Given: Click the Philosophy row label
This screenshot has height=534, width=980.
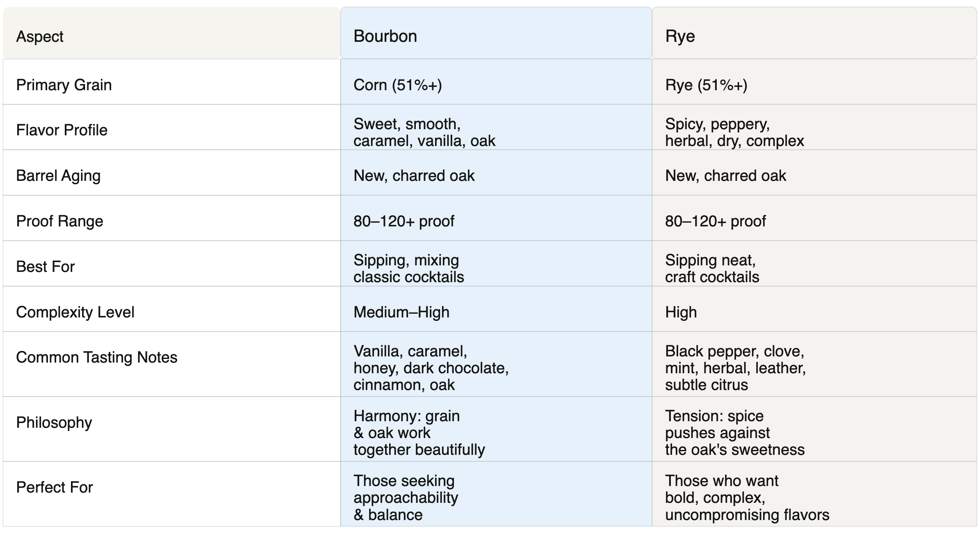Looking at the screenshot, I should pos(54,422).
